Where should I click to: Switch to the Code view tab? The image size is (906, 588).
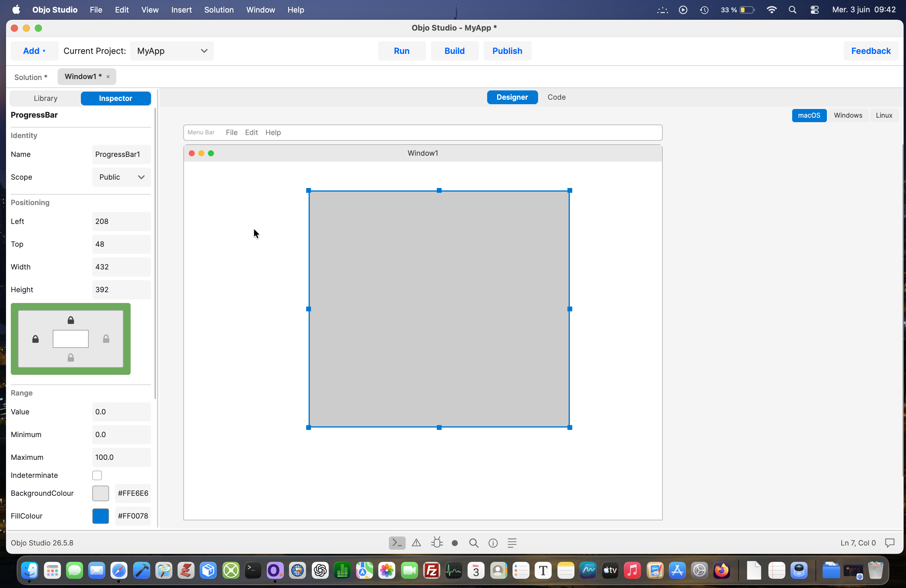(557, 97)
